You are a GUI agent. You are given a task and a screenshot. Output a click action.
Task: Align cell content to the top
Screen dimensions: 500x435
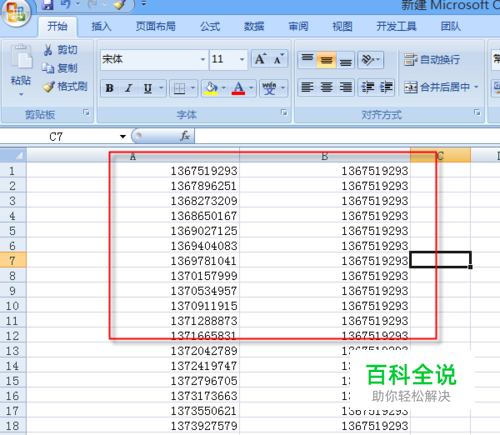pos(307,60)
